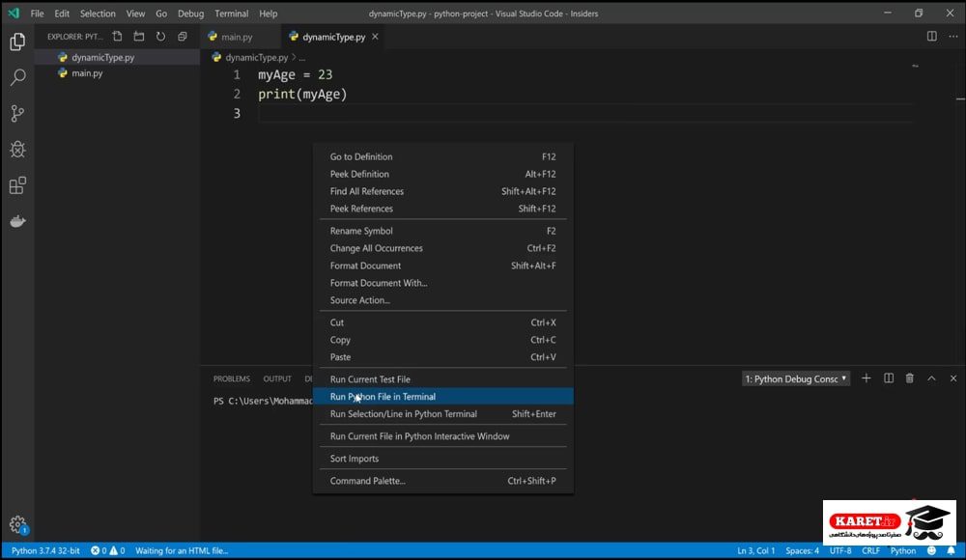This screenshot has height=560, width=966.
Task: Open the Docker view in activity bar
Action: (x=17, y=221)
